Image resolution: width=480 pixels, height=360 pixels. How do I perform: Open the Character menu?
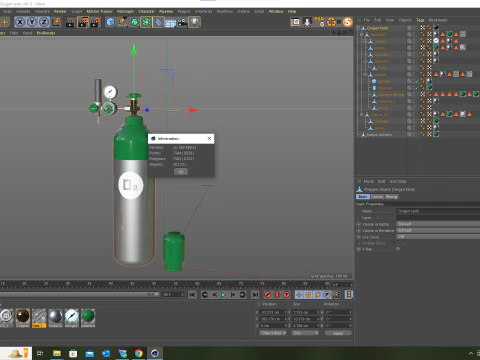click(146, 11)
